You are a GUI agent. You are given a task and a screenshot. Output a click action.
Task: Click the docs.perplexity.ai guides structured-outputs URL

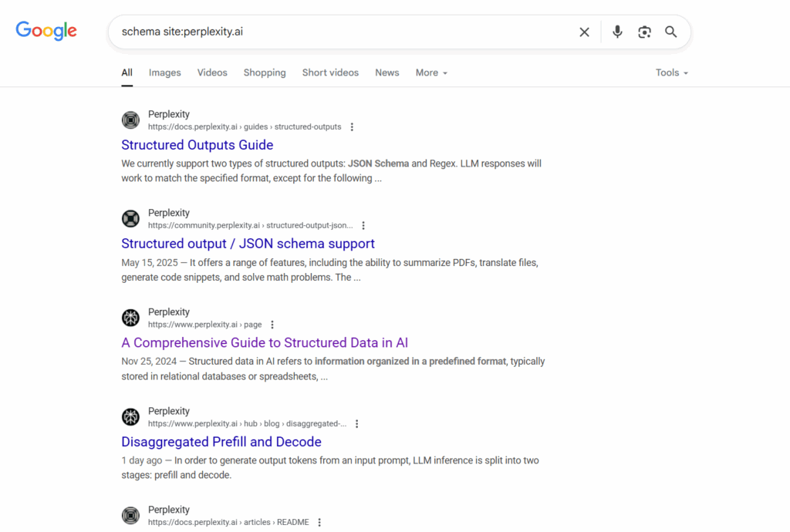pos(245,127)
